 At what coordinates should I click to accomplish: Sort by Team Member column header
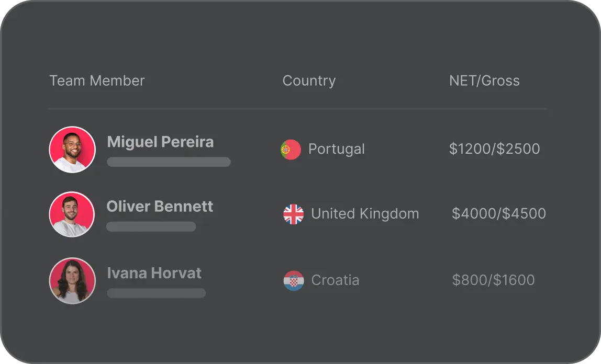tap(97, 81)
